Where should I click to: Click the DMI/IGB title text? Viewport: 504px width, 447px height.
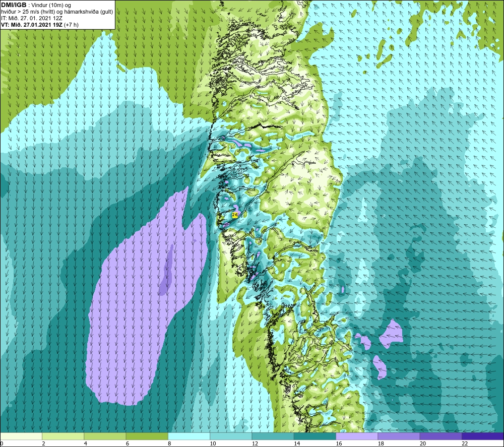14,5
